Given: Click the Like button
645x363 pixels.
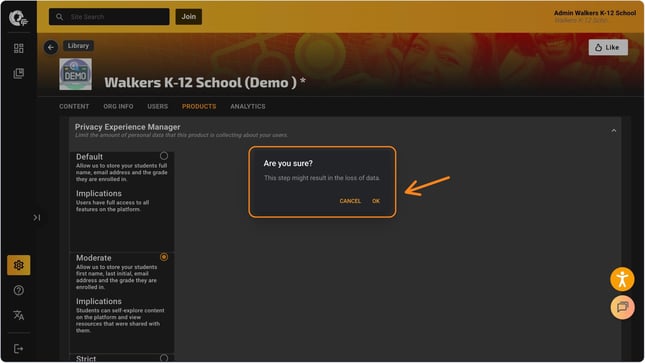Looking at the screenshot, I should (608, 47).
